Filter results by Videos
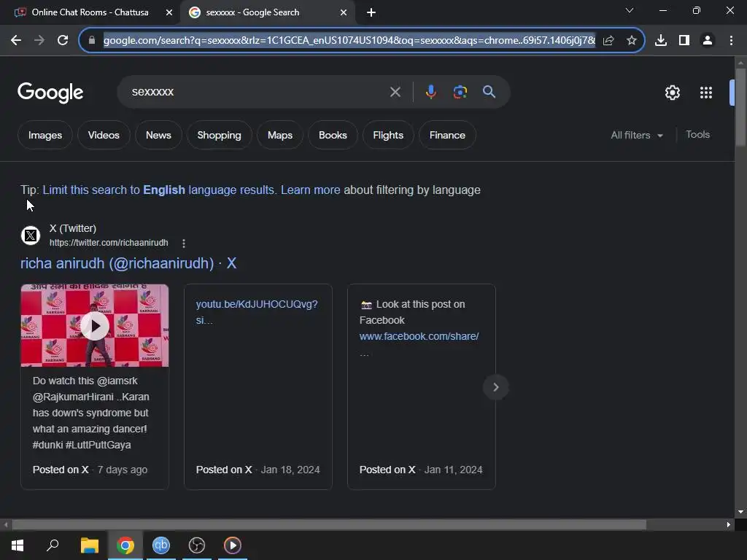747x560 pixels. tap(104, 135)
